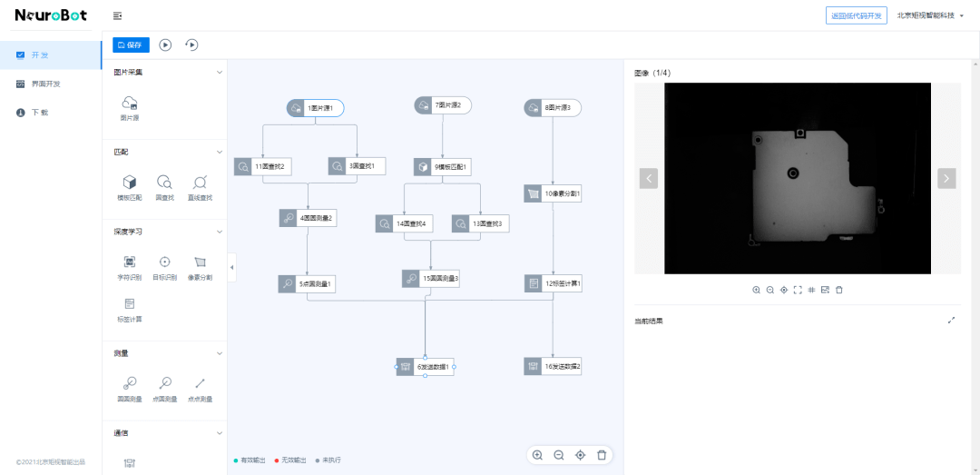
Task: Collapse the 深度学习 section
Action: point(219,232)
